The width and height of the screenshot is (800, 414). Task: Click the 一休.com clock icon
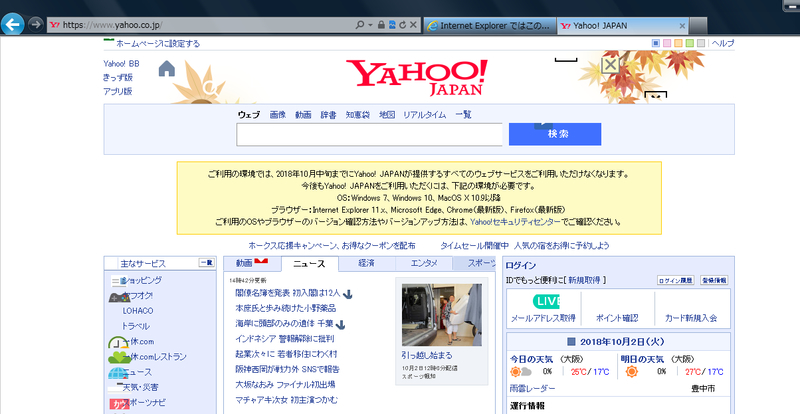(x=118, y=342)
